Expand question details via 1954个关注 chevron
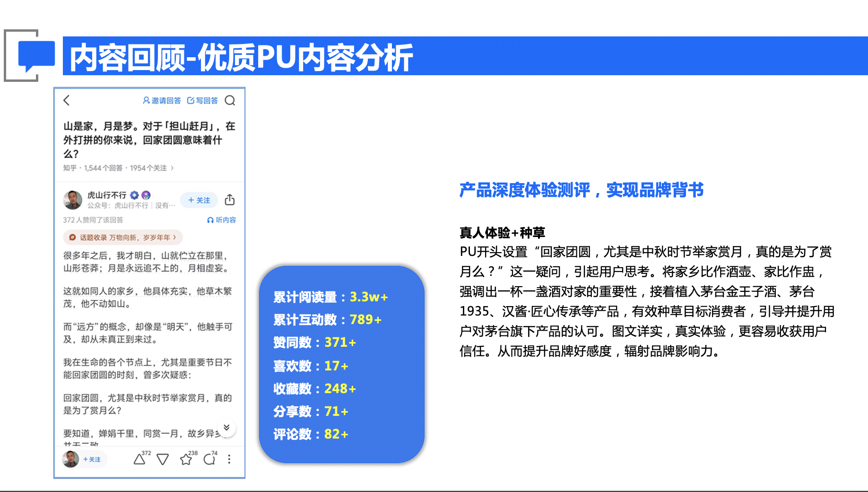The image size is (868, 492). 172,168
